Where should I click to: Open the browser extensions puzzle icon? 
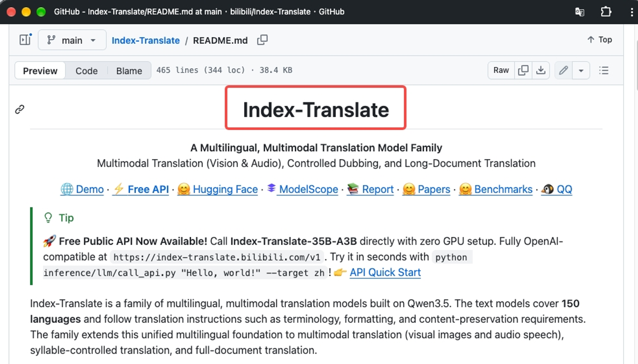(606, 12)
